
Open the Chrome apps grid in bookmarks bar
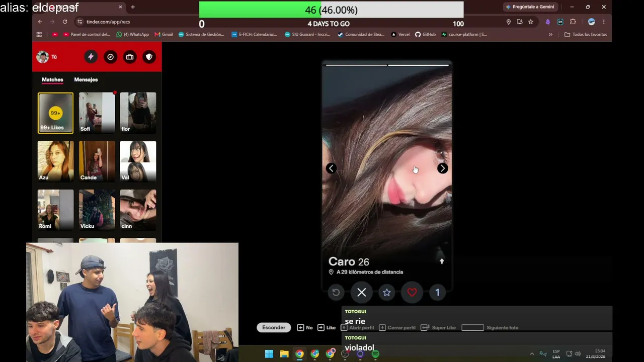pyautogui.click(x=39, y=34)
